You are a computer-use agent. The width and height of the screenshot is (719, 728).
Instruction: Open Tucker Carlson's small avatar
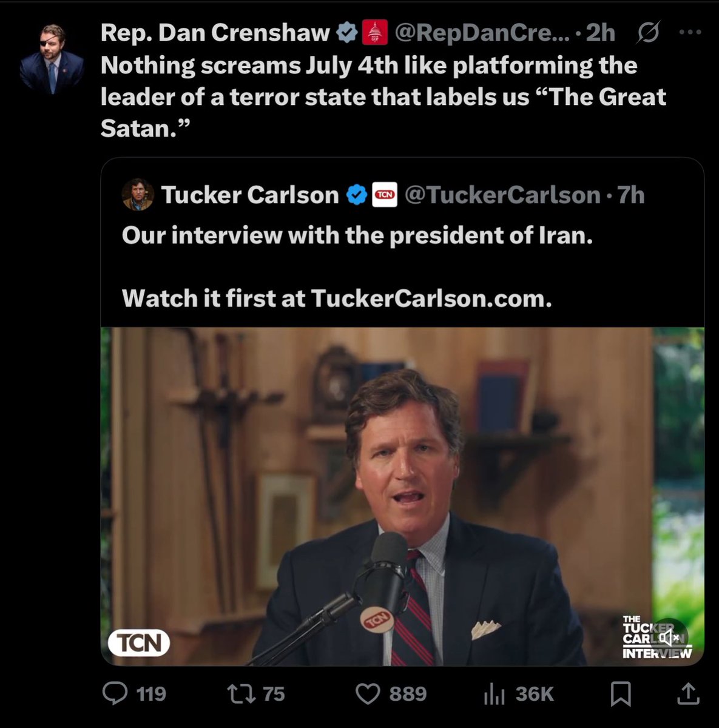coord(137,195)
